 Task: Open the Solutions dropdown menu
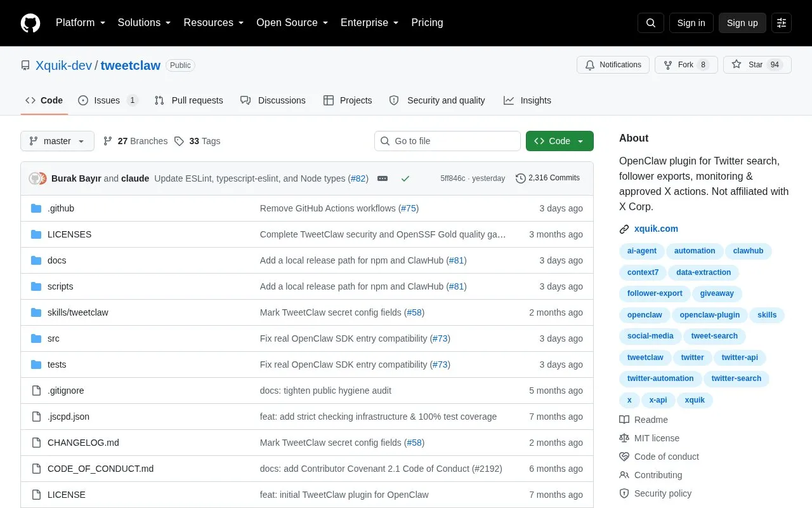144,23
